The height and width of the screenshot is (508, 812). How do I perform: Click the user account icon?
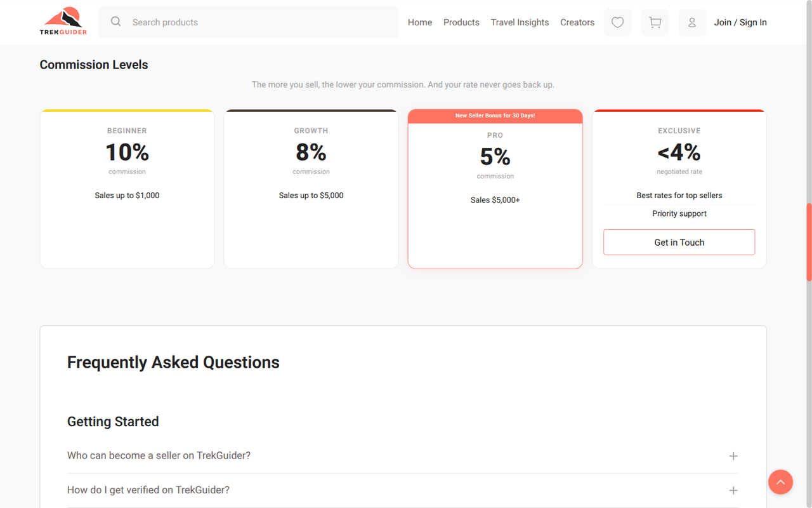click(x=692, y=22)
